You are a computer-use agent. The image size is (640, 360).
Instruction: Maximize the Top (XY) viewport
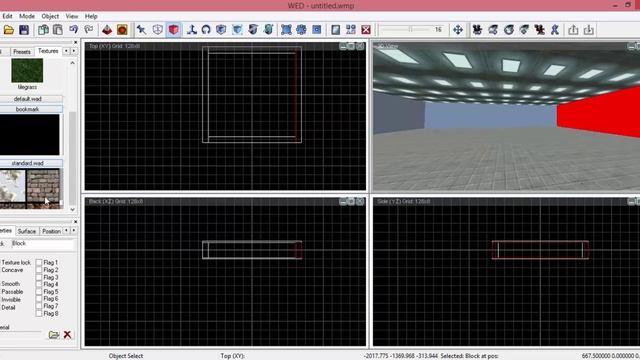[x=351, y=46]
